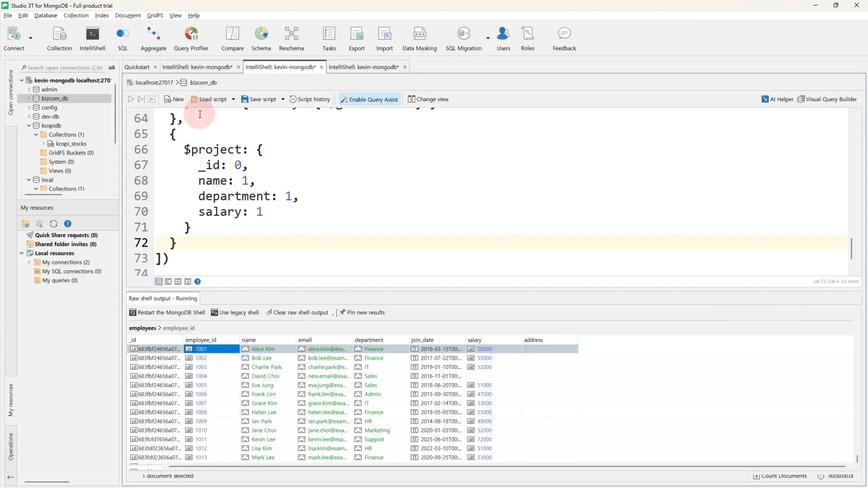
Task: Run the entire script with the play icon
Action: coord(131,99)
